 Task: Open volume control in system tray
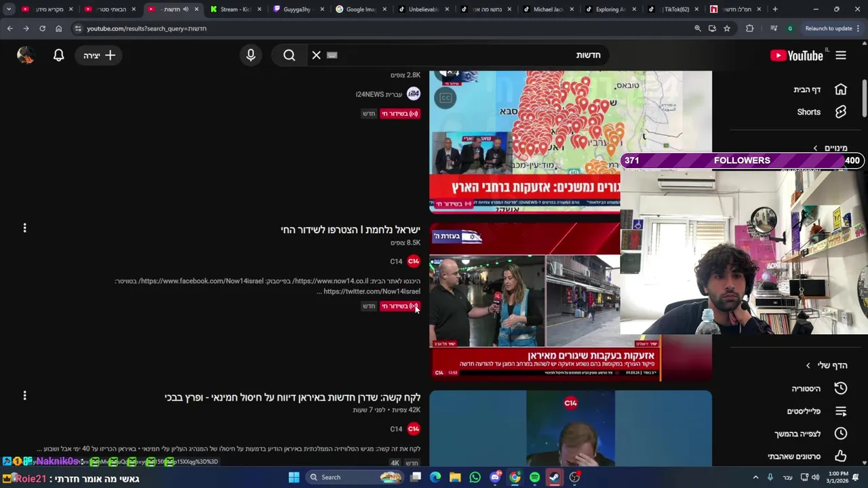(816, 477)
